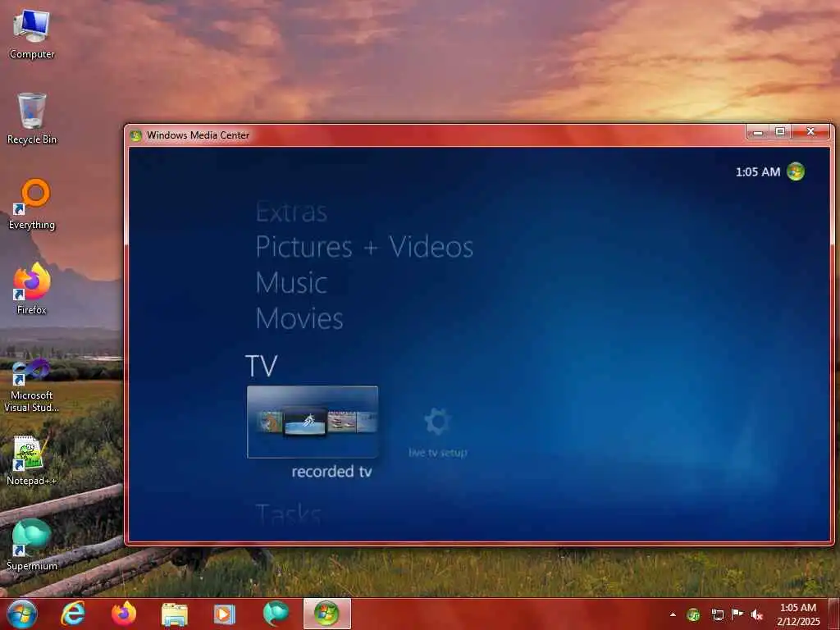Launch Internet Explorer from the taskbar
840x630 pixels.
point(73,614)
